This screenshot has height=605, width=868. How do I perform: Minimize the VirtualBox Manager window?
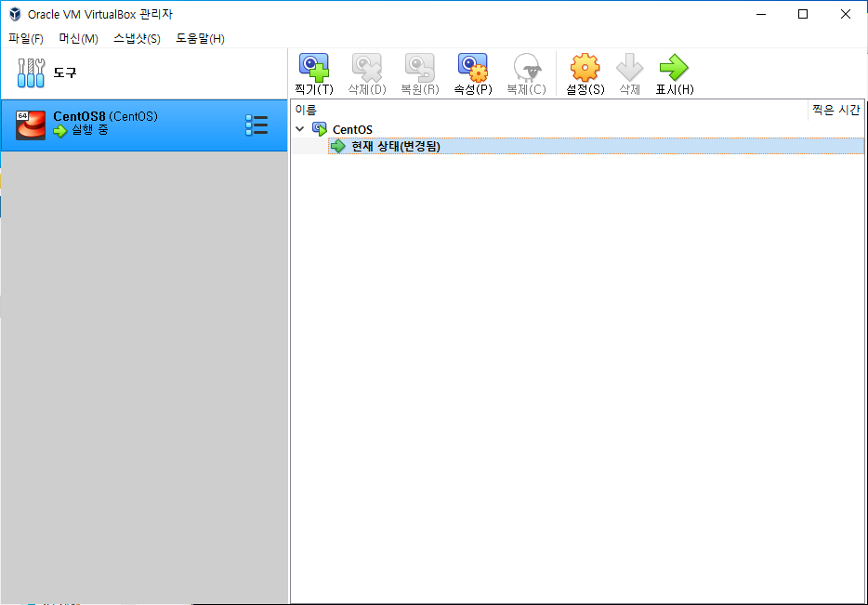761,14
